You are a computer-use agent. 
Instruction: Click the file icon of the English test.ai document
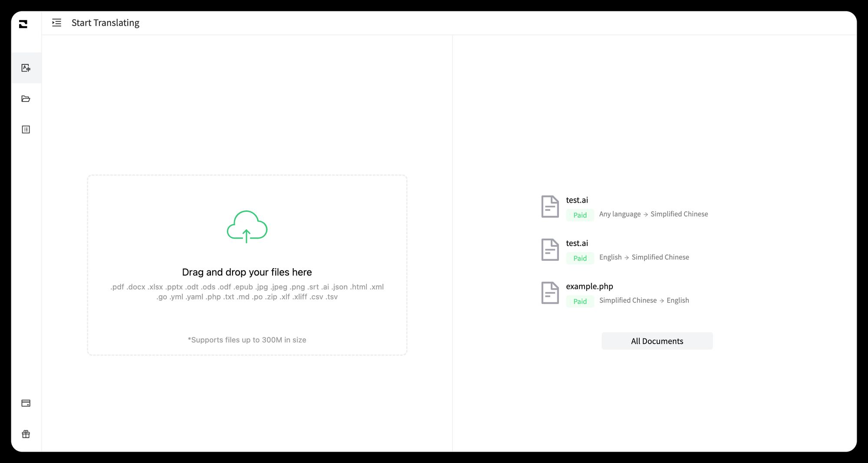pyautogui.click(x=550, y=250)
